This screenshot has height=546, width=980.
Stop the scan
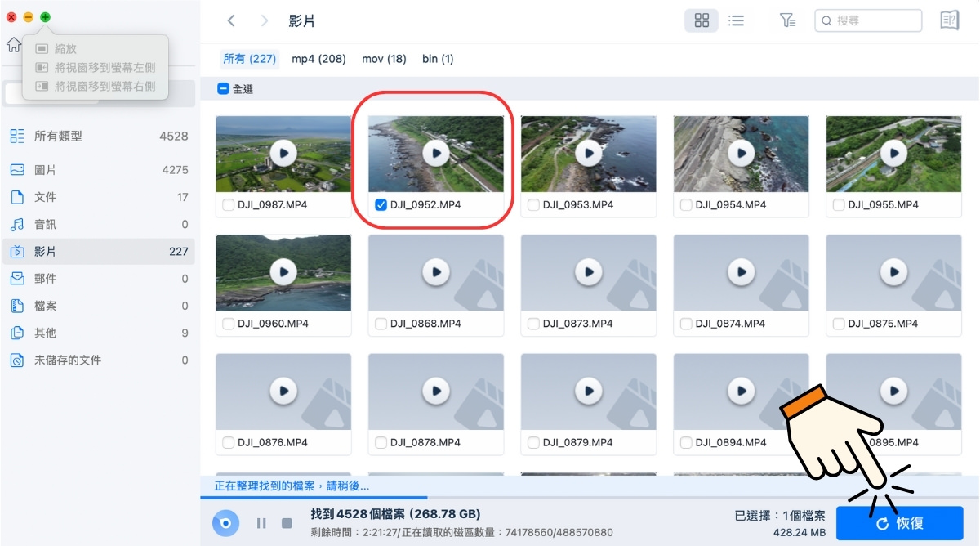[x=287, y=523]
